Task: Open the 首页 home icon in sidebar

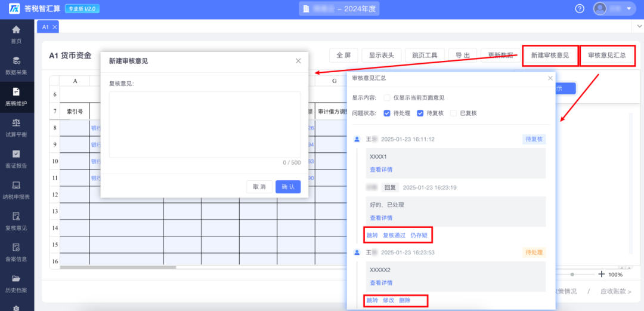Action: click(x=17, y=30)
